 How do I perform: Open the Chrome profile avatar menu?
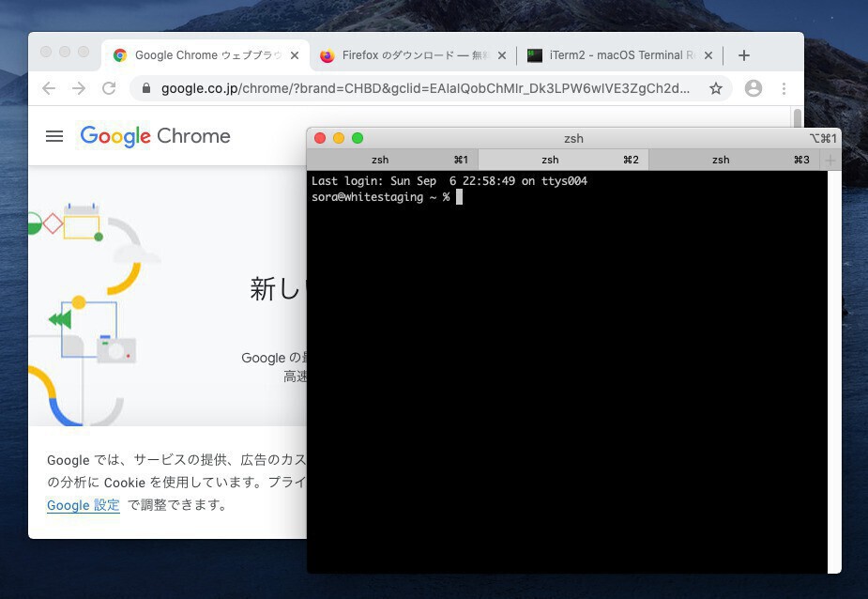[754, 88]
